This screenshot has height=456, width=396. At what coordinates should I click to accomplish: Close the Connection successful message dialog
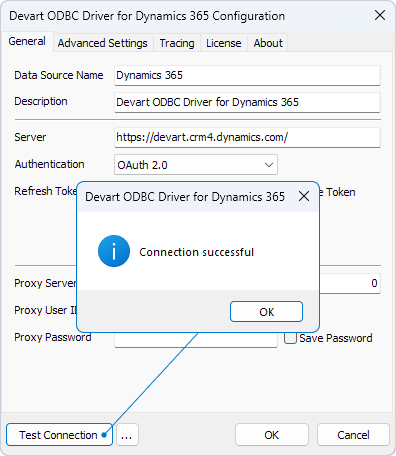(304, 196)
